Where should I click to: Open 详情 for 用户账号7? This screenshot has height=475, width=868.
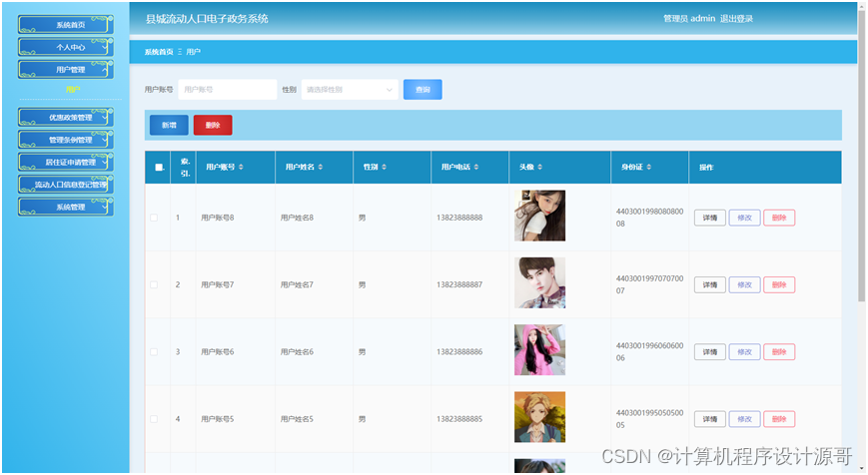click(x=709, y=284)
